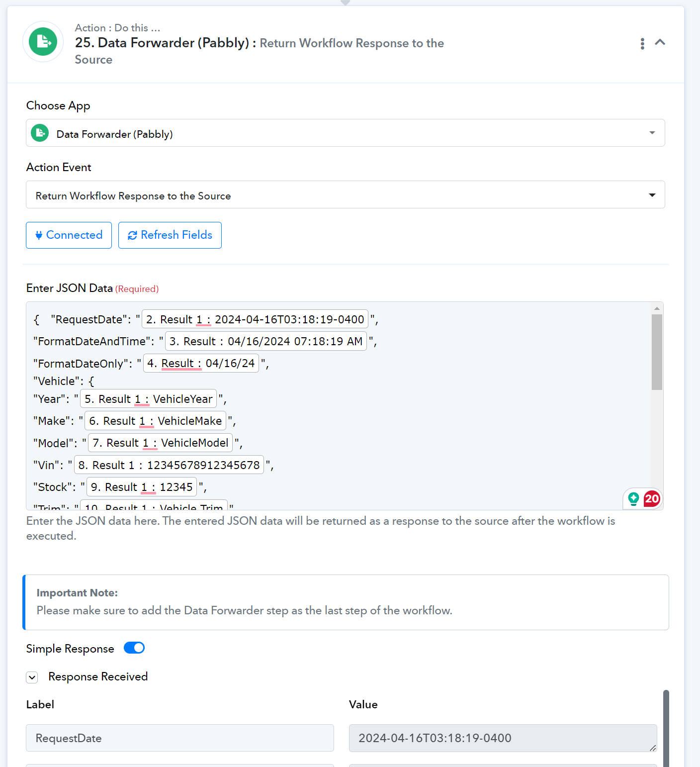
Task: Click the resize handle of RequestDate value field
Action: 653,748
